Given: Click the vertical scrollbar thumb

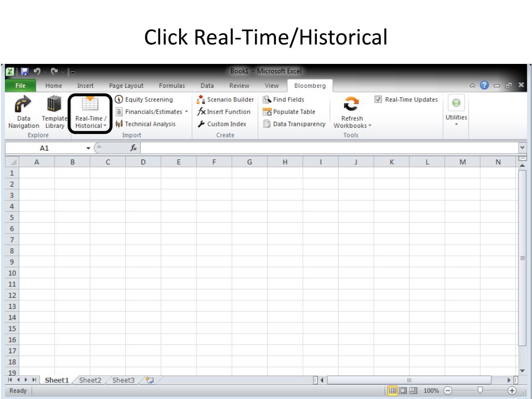Looking at the screenshot, I should 522,258.
